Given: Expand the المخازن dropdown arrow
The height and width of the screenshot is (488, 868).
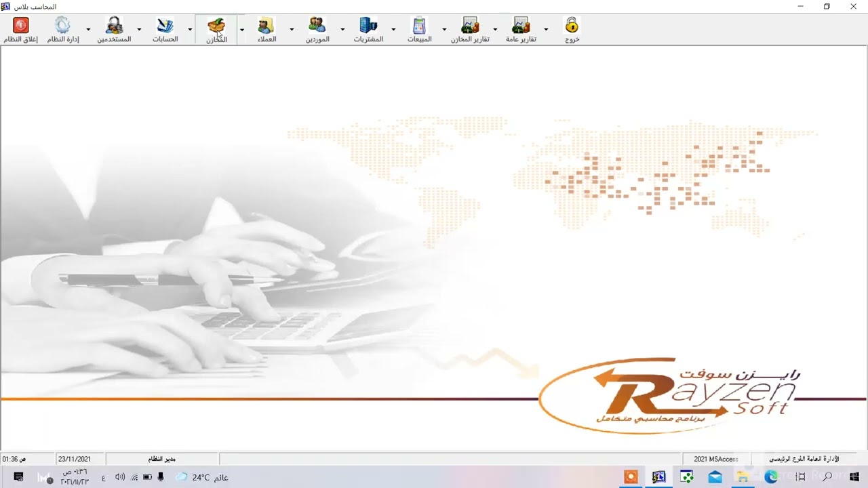Looking at the screenshot, I should [241, 30].
